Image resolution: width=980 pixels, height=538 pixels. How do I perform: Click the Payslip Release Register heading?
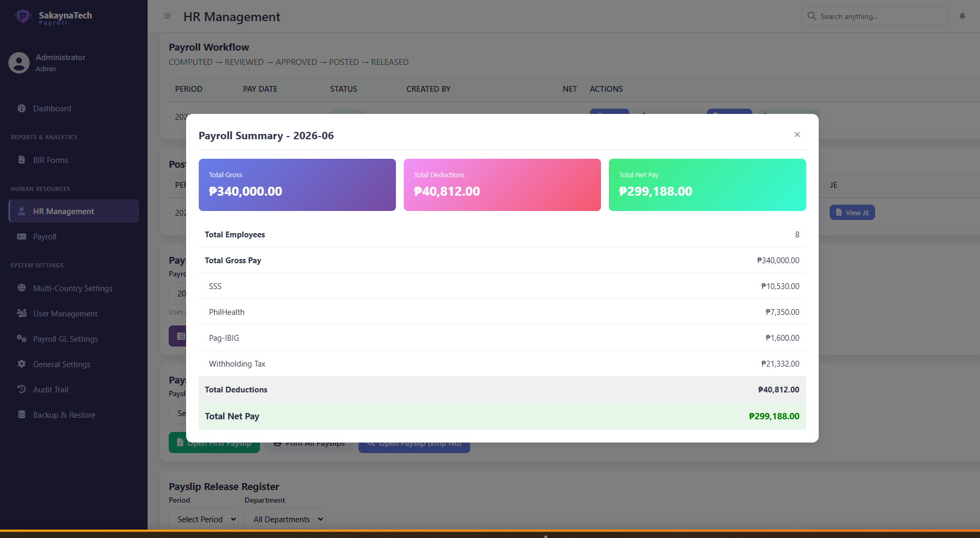point(224,486)
